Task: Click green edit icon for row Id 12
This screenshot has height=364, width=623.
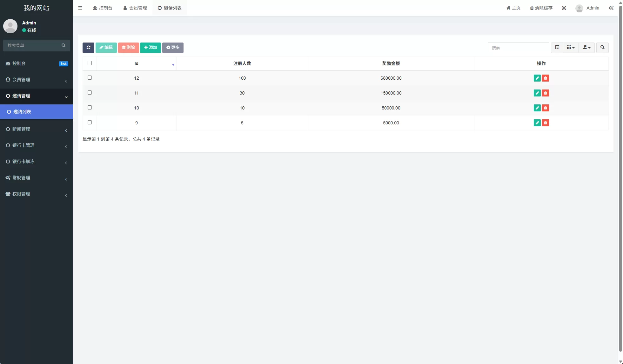Action: pyautogui.click(x=537, y=78)
